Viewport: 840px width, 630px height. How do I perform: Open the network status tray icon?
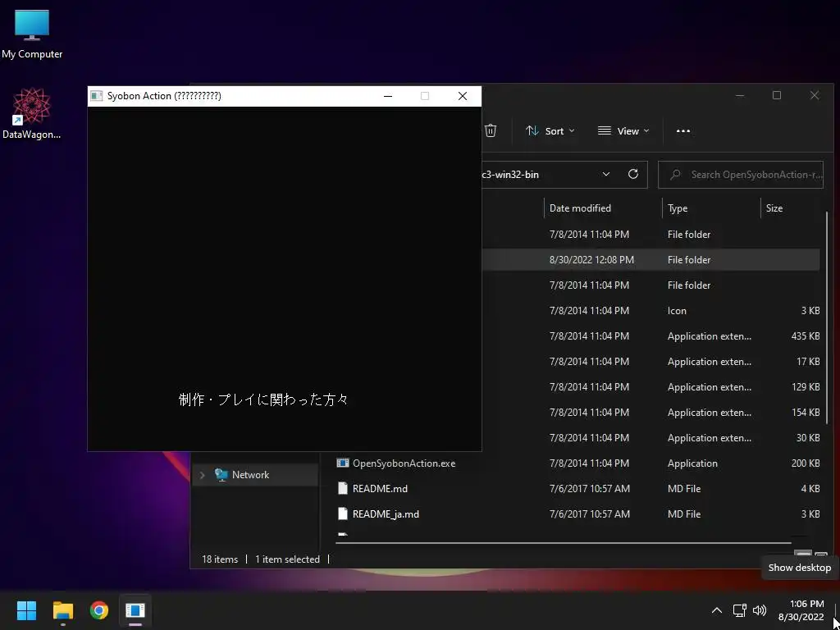coord(740,610)
